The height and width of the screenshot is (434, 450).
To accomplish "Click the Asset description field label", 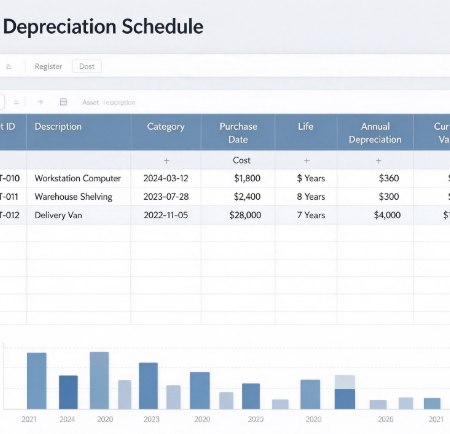I will 109,102.
